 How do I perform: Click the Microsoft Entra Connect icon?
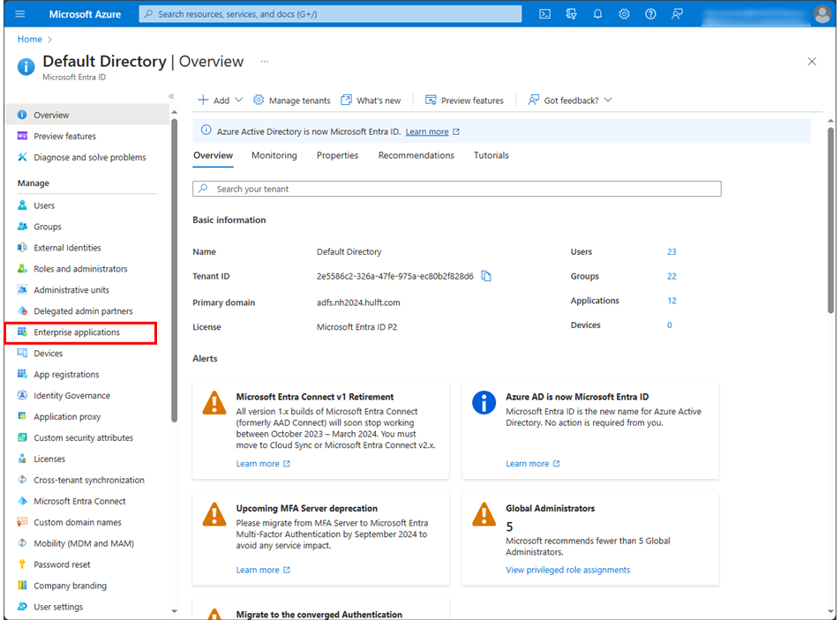click(22, 501)
